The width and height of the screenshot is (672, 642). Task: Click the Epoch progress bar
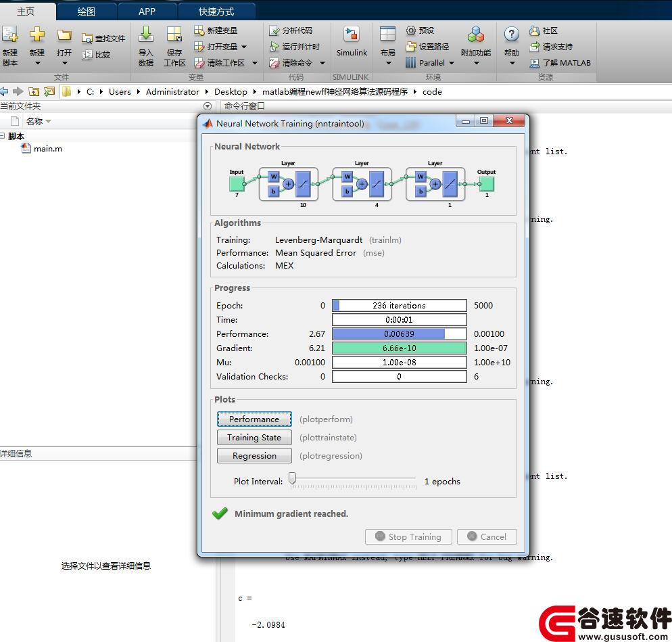399,305
